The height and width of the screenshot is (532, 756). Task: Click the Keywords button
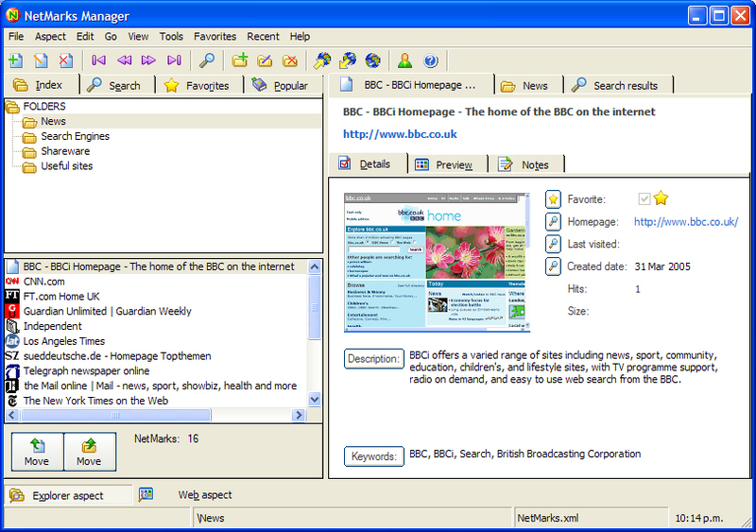click(373, 456)
